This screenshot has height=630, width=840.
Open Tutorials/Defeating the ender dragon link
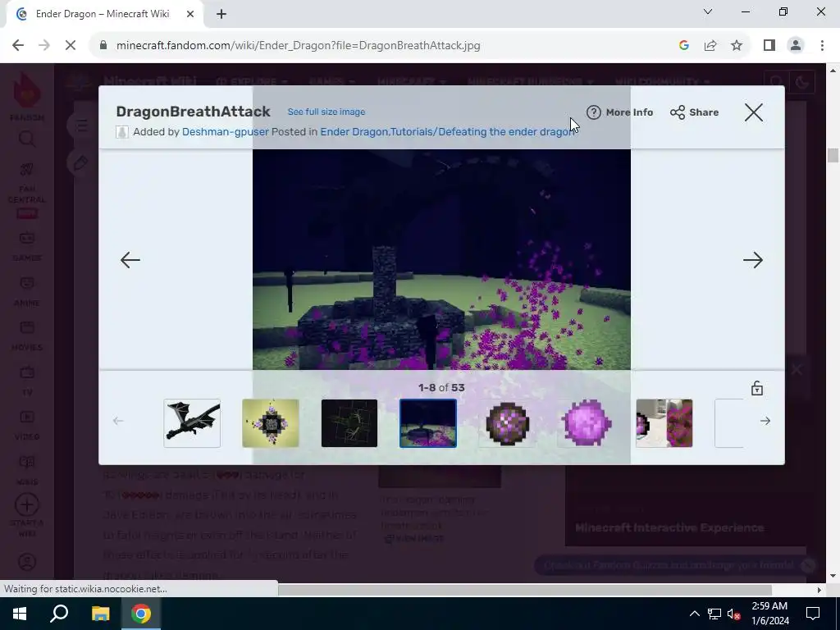pyautogui.click(x=482, y=132)
